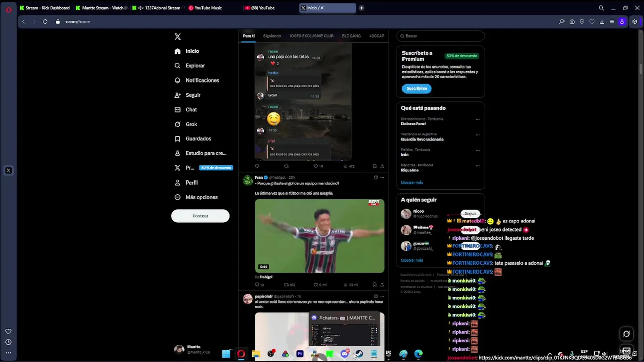Click the Suscribirse Premium button
644x362 pixels.
[x=417, y=88]
